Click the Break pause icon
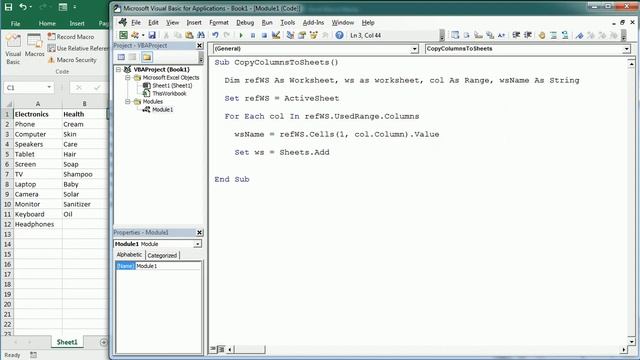 (x=253, y=36)
